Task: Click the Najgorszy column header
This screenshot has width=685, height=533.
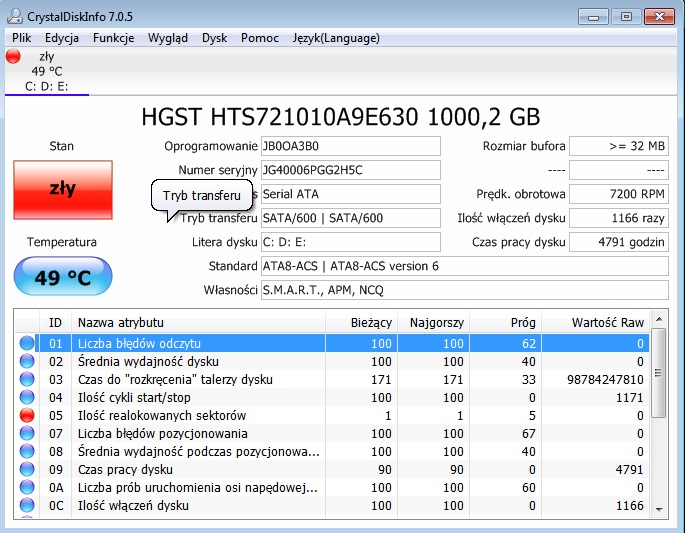Action: coord(433,322)
